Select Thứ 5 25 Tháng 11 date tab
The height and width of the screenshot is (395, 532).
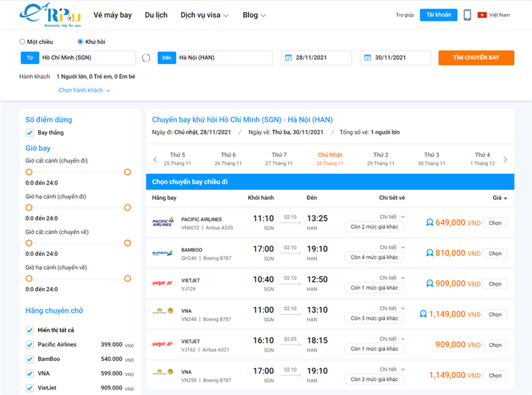coord(178,159)
